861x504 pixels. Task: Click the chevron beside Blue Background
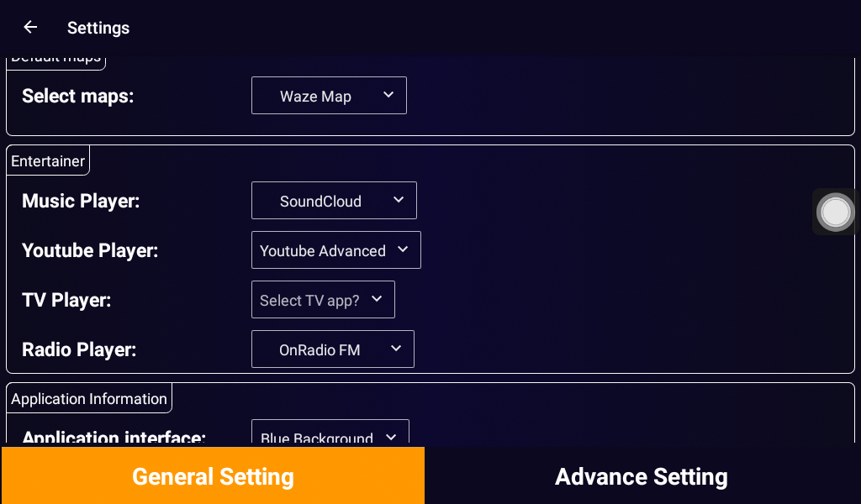tap(391, 437)
